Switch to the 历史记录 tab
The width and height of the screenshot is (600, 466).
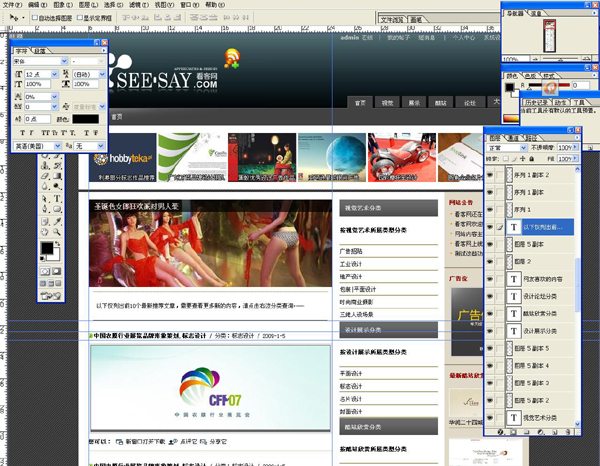(x=536, y=102)
